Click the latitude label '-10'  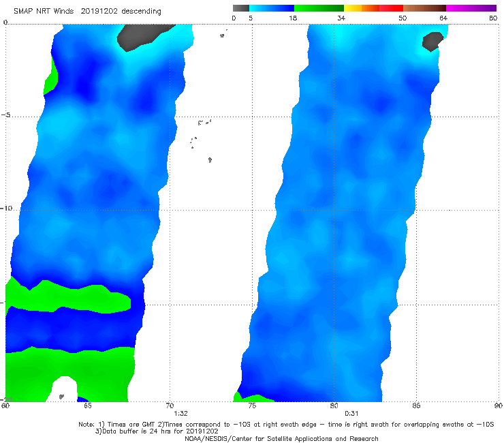point(6,208)
